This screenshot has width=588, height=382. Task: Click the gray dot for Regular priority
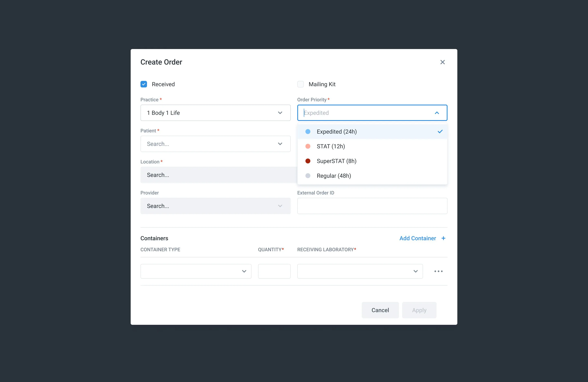click(308, 176)
